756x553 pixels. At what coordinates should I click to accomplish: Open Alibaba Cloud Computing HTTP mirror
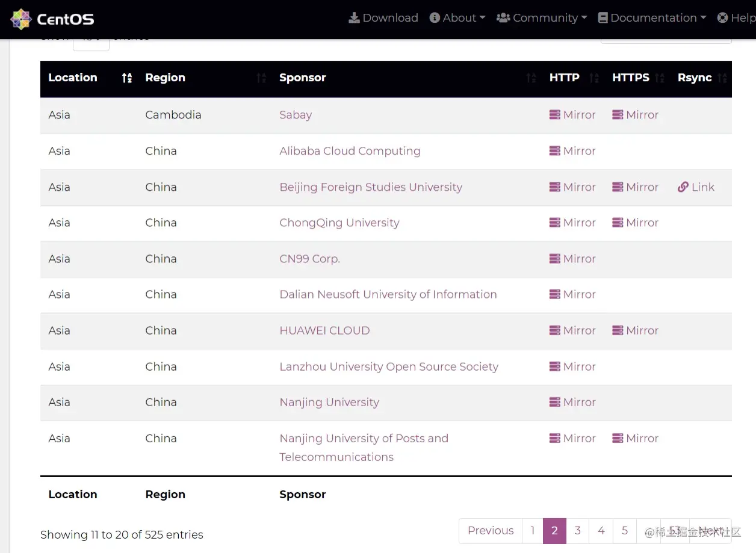[x=572, y=151]
